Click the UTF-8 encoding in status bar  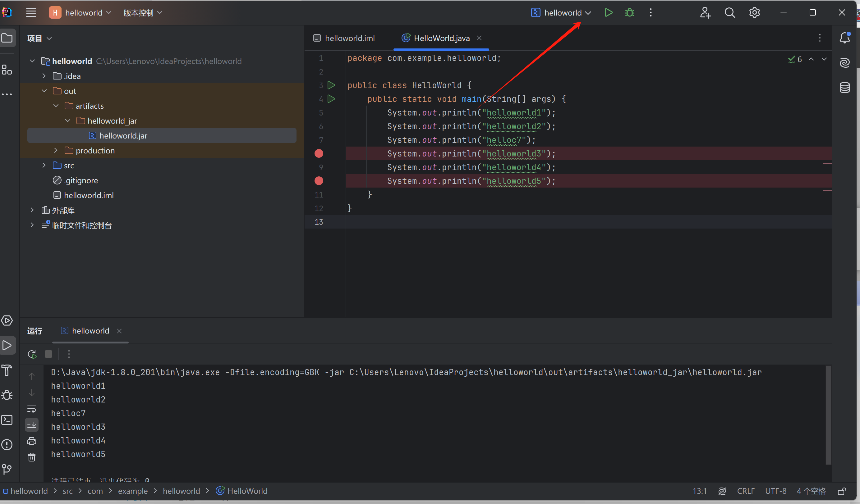click(775, 491)
